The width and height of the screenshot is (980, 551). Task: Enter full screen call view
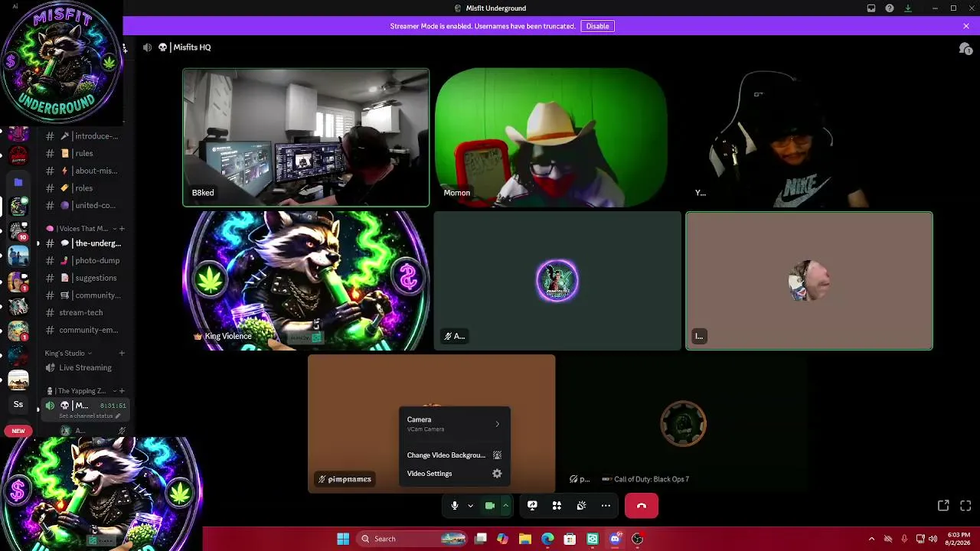click(965, 506)
